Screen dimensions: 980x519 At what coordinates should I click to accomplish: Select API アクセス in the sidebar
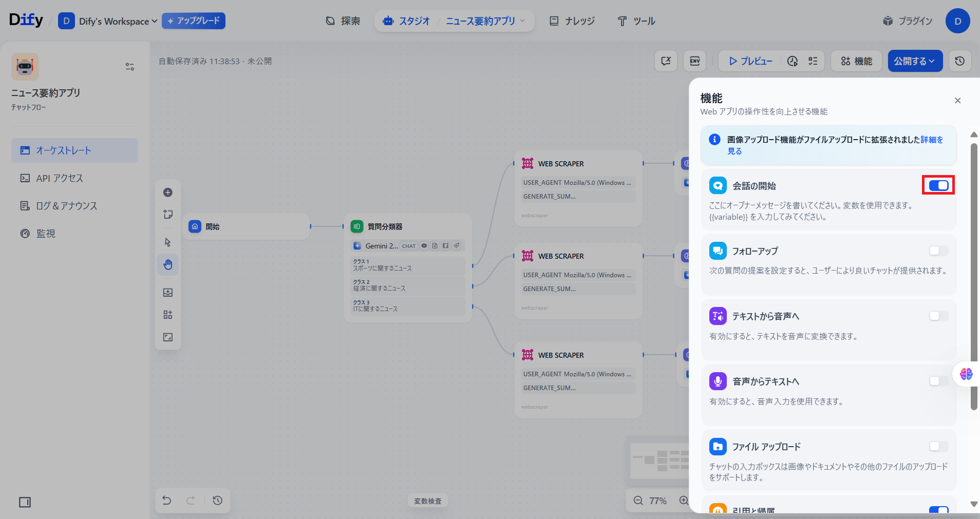click(59, 178)
